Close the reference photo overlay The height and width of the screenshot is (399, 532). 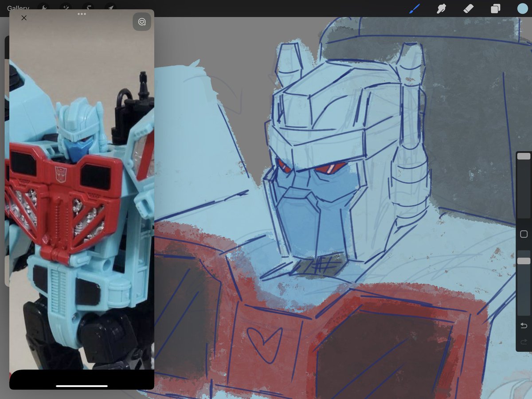click(x=24, y=18)
